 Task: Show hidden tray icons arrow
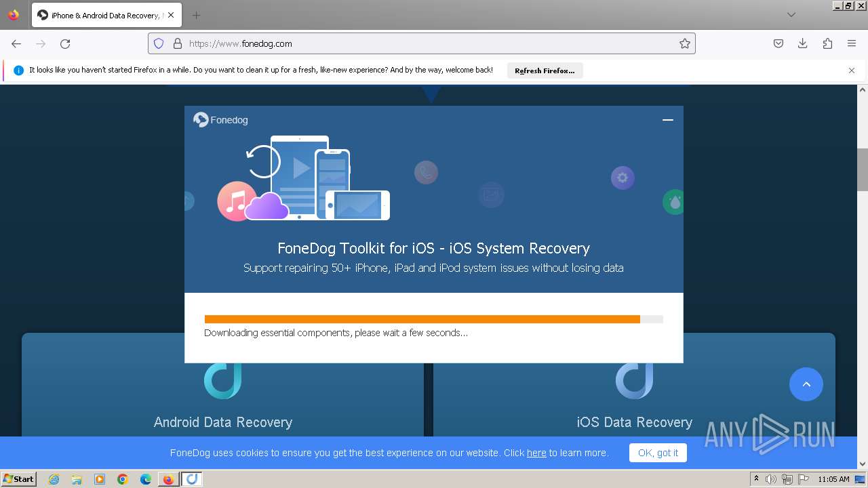coord(757,479)
